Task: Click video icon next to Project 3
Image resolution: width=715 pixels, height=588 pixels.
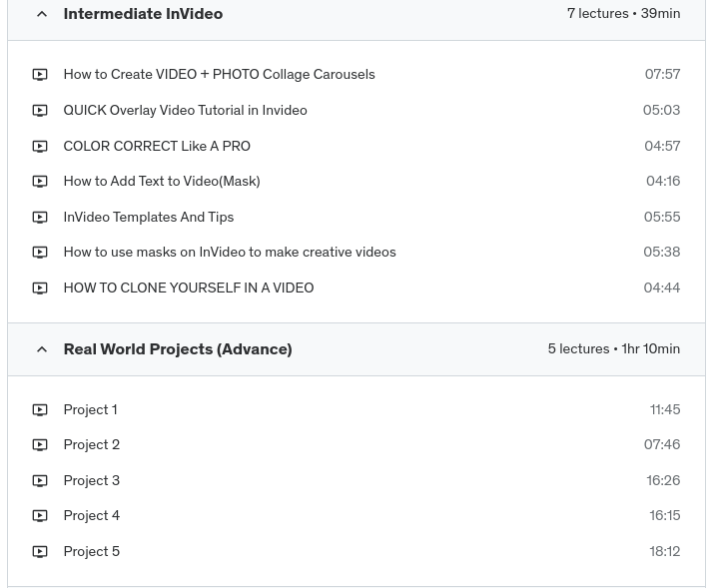Action: click(x=40, y=481)
